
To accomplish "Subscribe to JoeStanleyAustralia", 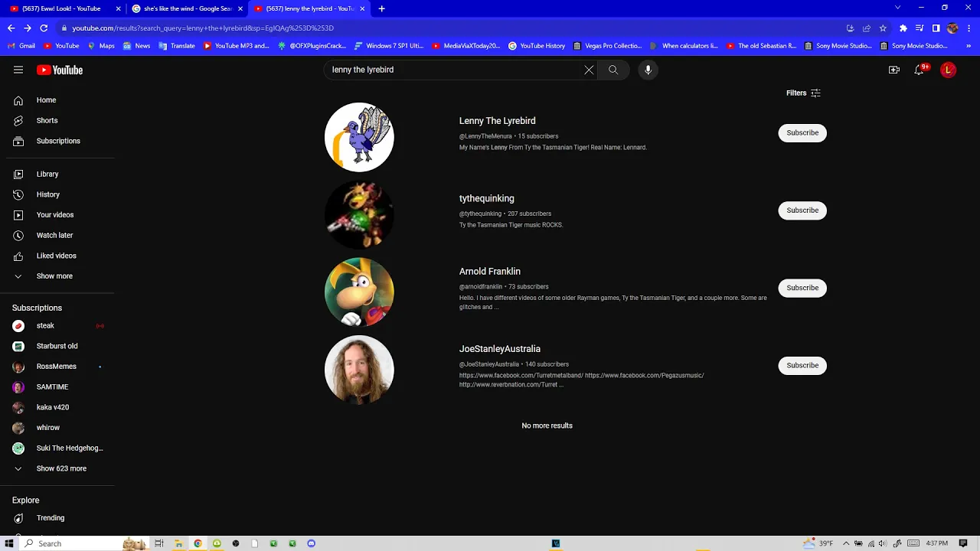I will [802, 365].
